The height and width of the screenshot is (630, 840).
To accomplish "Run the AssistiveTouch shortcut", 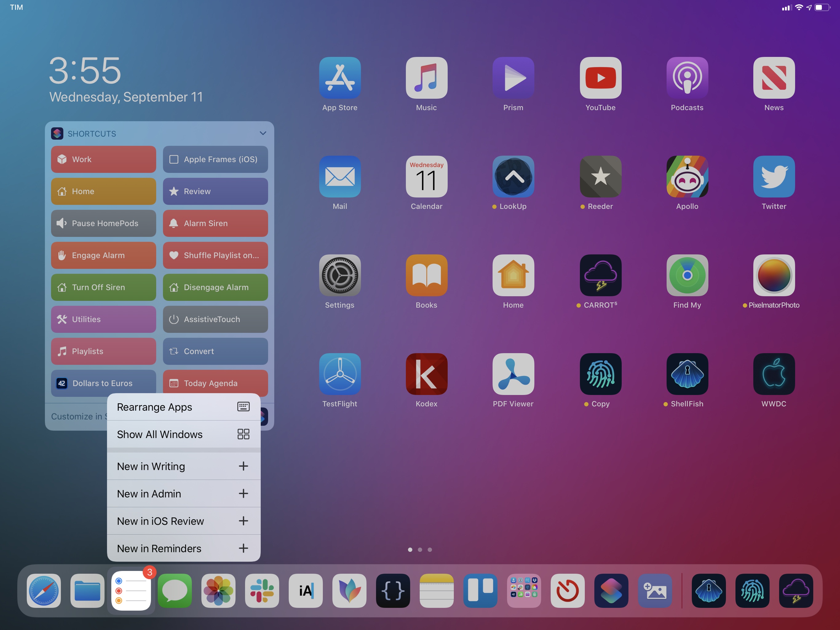I will coord(215,319).
